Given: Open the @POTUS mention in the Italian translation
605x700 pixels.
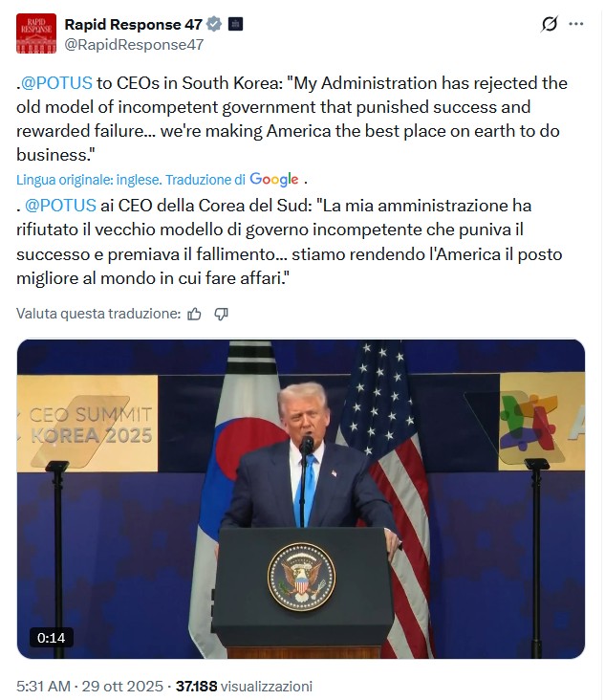Looking at the screenshot, I should 60,205.
